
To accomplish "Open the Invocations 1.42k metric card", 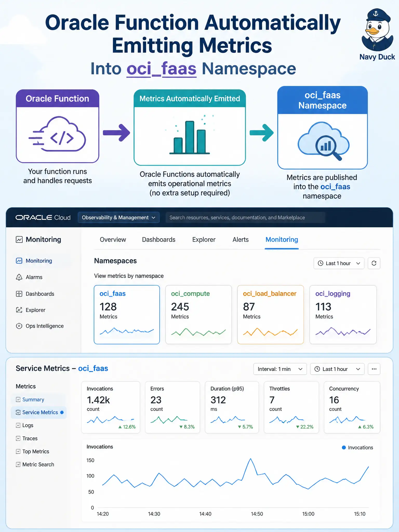I will pos(111,407).
